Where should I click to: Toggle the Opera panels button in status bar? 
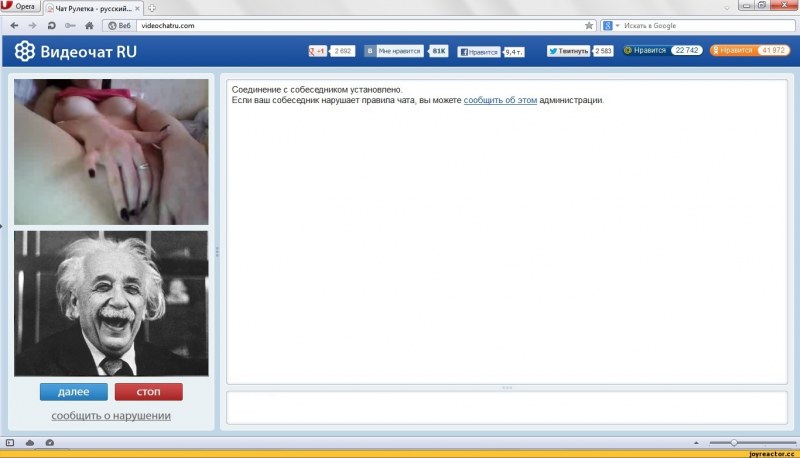10,443
